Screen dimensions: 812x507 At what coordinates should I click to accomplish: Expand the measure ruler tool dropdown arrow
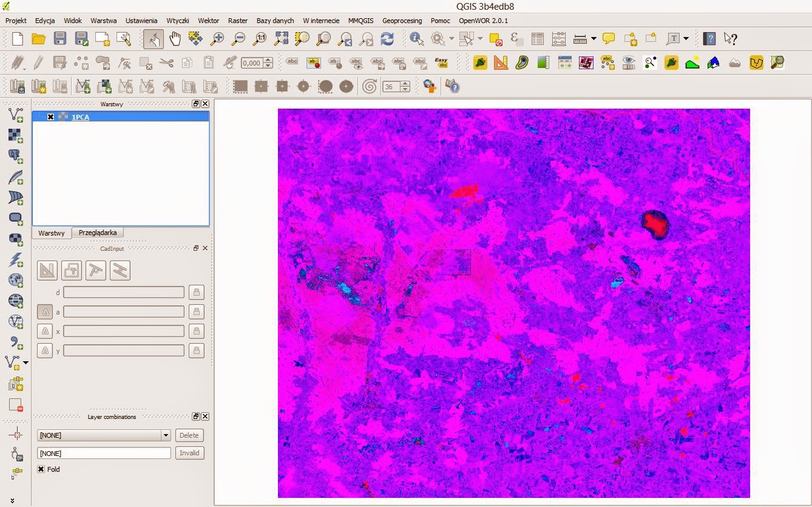(x=593, y=39)
